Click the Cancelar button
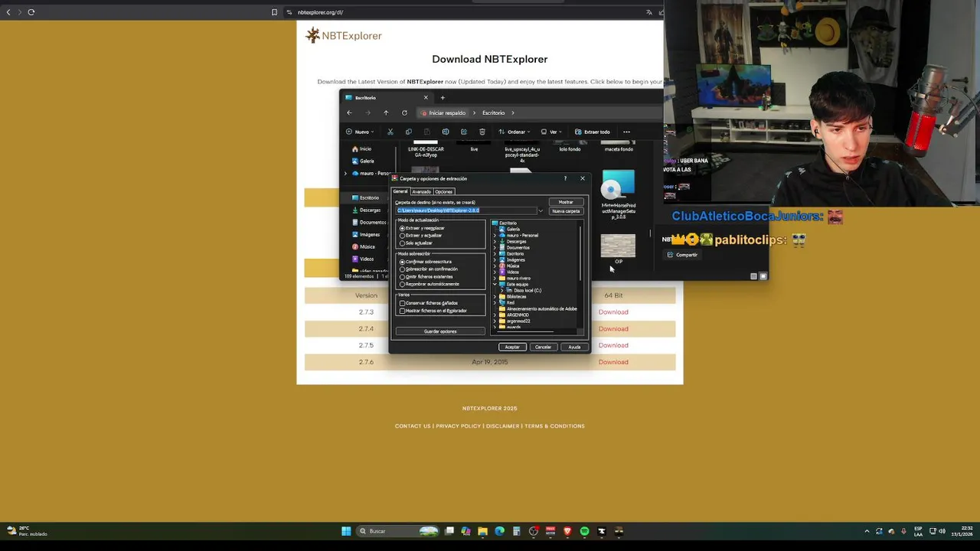 click(x=543, y=347)
